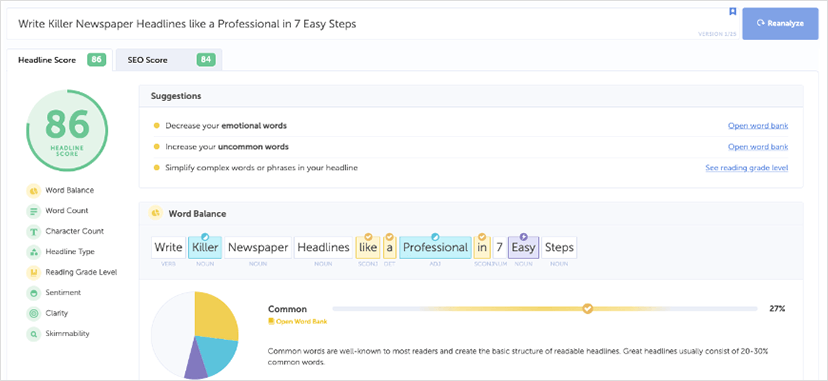Click the power badge icon above 'Easy'
828x381 pixels.
click(x=523, y=237)
